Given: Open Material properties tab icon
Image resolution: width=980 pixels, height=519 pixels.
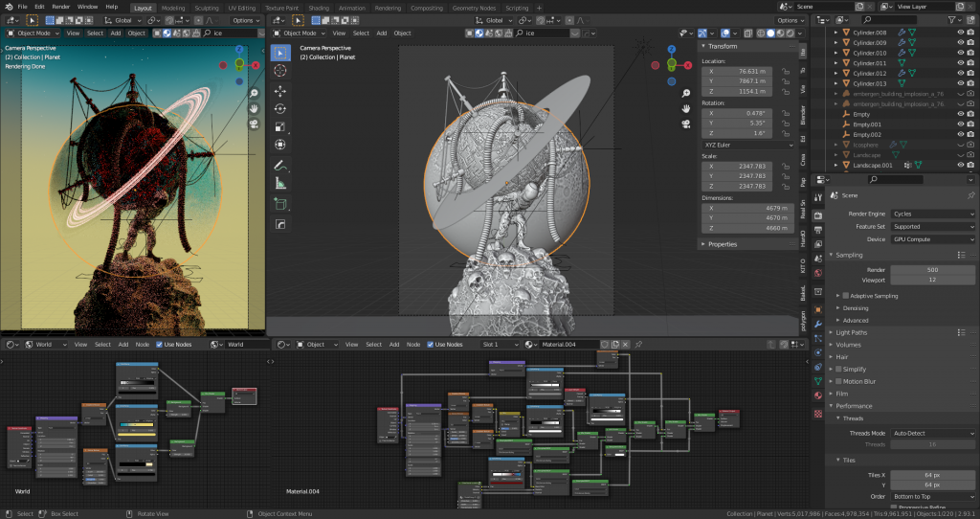Looking at the screenshot, I should (x=818, y=395).
